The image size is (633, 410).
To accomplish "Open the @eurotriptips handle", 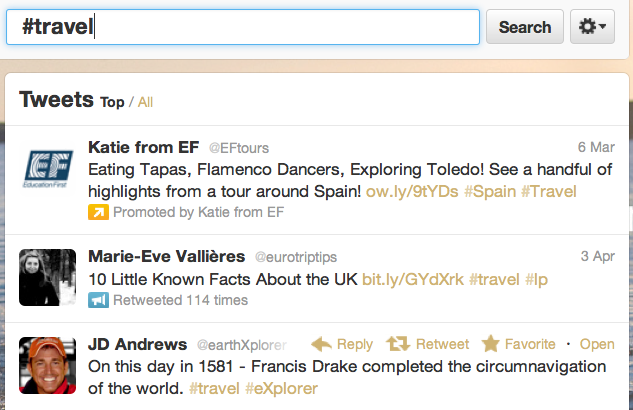I will point(296,257).
